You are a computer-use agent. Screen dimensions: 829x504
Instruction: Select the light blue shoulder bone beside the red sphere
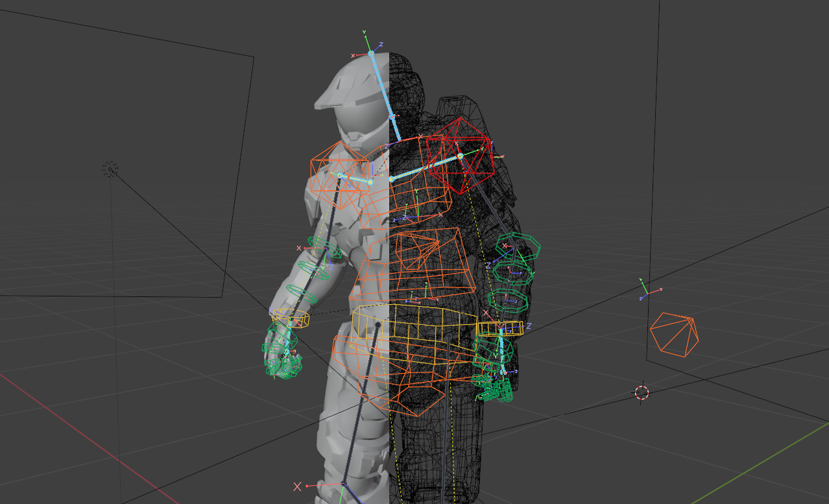click(x=426, y=168)
